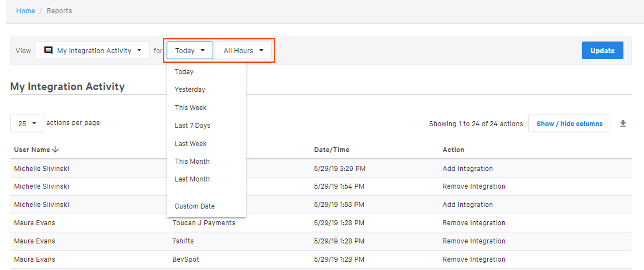Click the report type icon beside My Integration Activity
Image resolution: width=644 pixels, height=270 pixels.
tap(48, 50)
